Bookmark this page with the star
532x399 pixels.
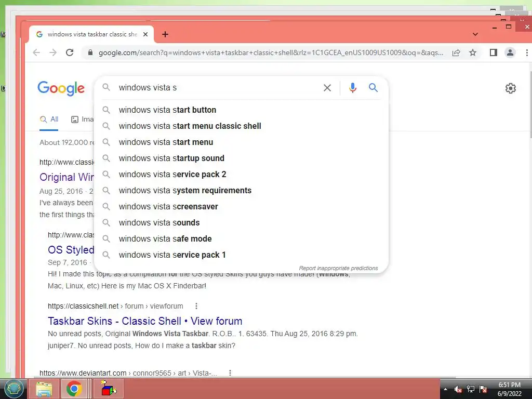tap(473, 52)
